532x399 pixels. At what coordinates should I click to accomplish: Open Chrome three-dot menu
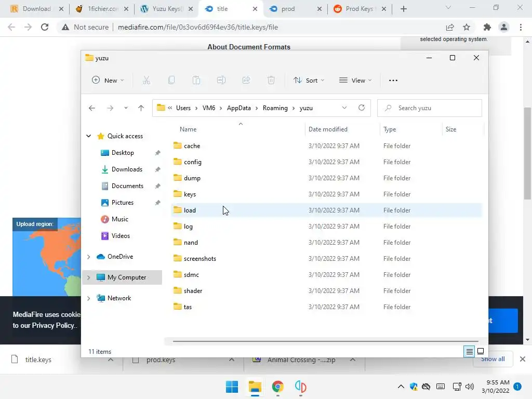[521, 27]
